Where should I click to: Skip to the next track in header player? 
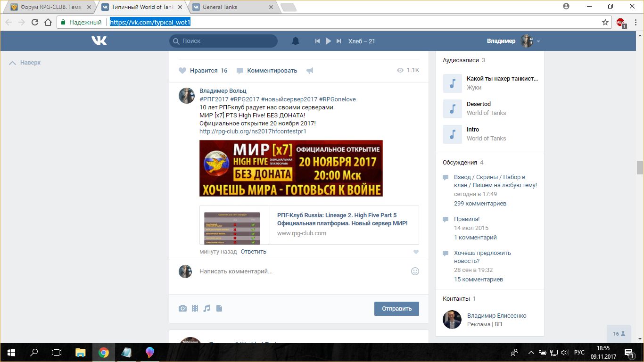point(339,41)
